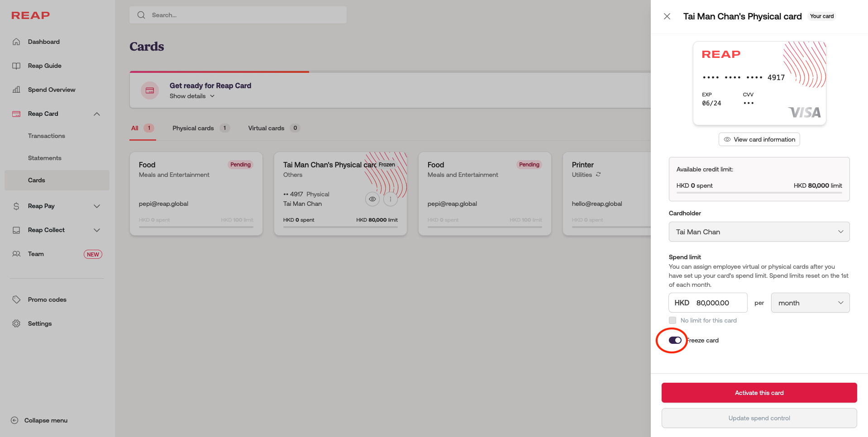The width and height of the screenshot is (868, 437).
Task: Switch to the Virtual cards tab
Action: tap(274, 128)
